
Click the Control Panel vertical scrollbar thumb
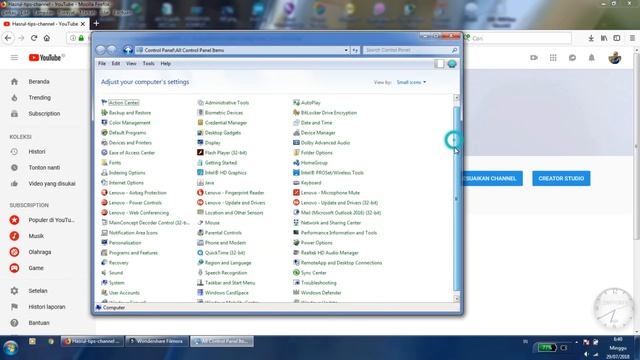[x=457, y=198]
